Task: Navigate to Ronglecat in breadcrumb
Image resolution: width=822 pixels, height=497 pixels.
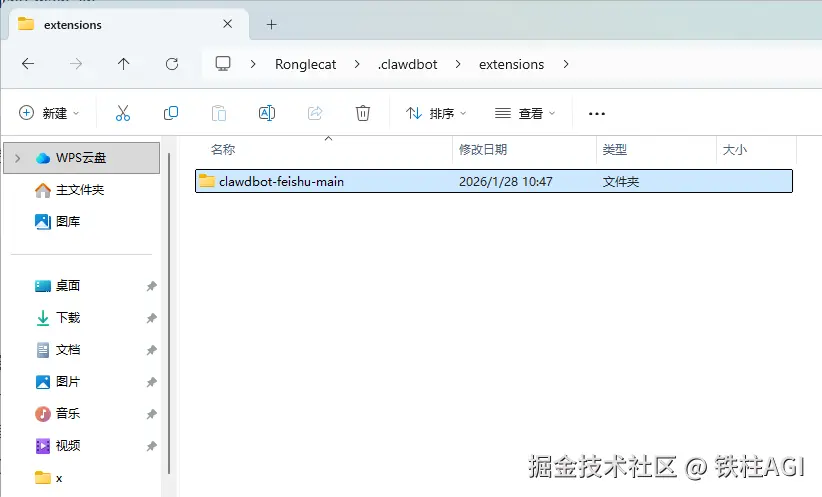Action: click(305, 64)
